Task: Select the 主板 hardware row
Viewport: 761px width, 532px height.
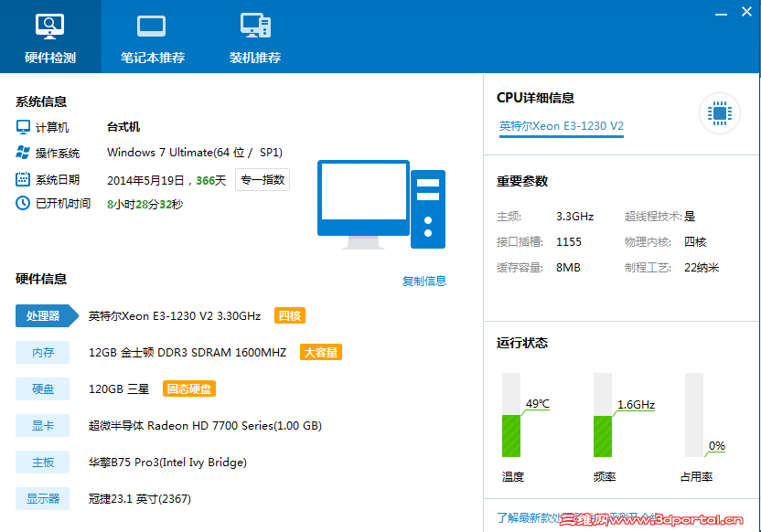Action: click(42, 462)
